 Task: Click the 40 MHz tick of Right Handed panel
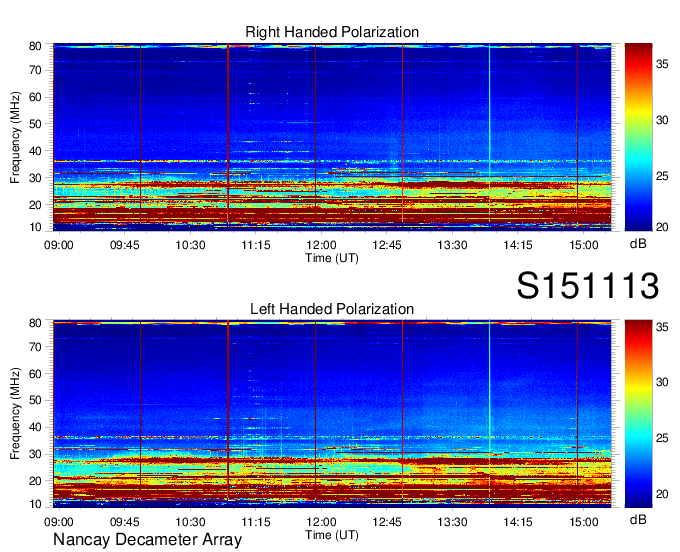tap(35, 151)
